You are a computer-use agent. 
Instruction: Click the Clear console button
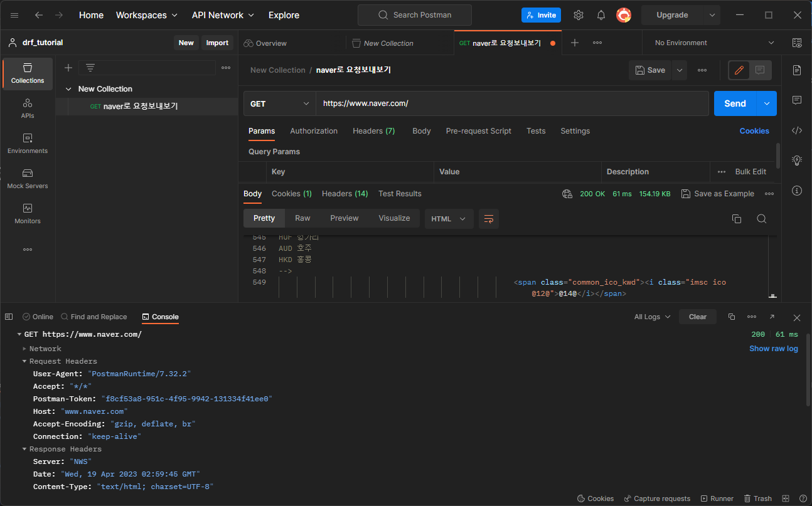(698, 317)
